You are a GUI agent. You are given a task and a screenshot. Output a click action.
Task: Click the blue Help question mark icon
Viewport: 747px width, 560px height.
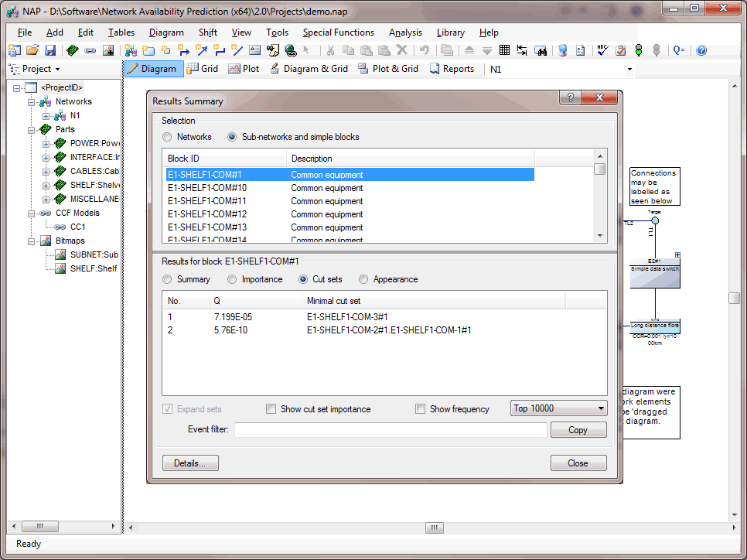point(701,50)
